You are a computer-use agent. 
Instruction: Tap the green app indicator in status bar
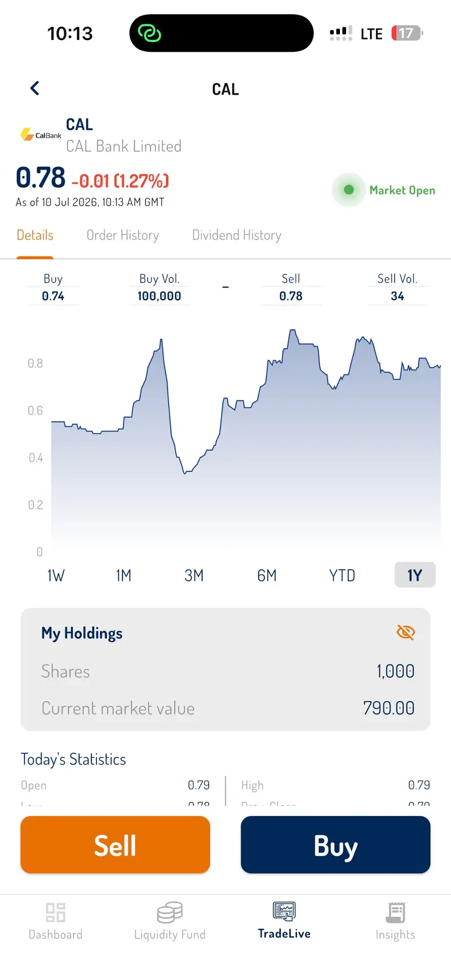(x=149, y=33)
